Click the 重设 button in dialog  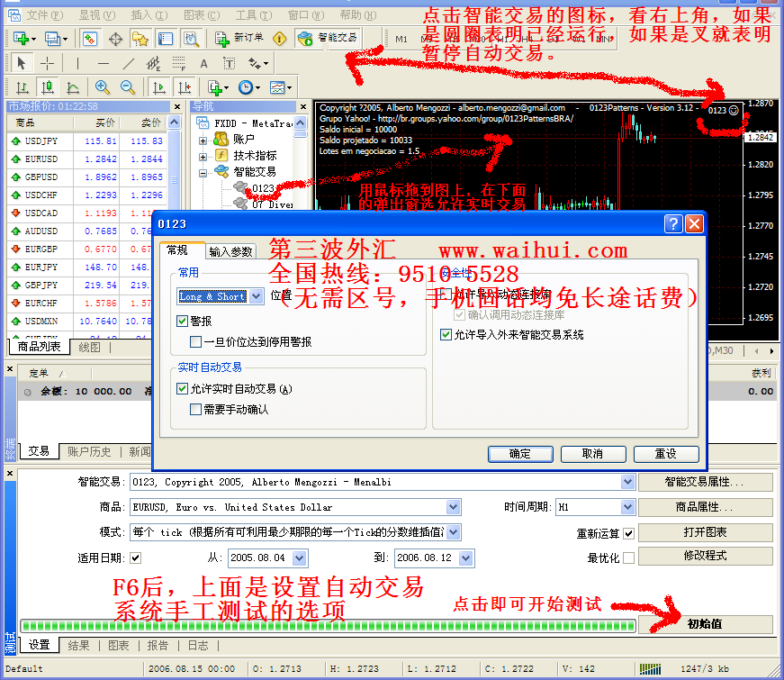tap(666, 454)
